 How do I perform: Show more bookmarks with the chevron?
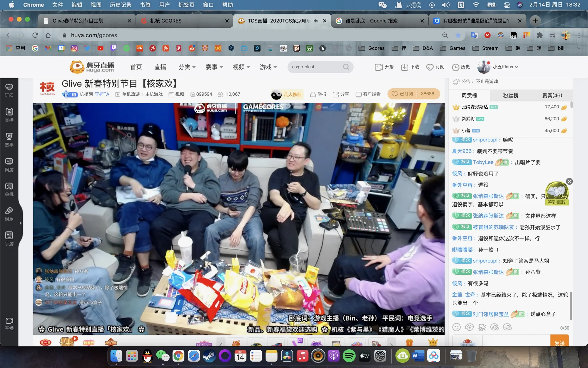pos(578,48)
